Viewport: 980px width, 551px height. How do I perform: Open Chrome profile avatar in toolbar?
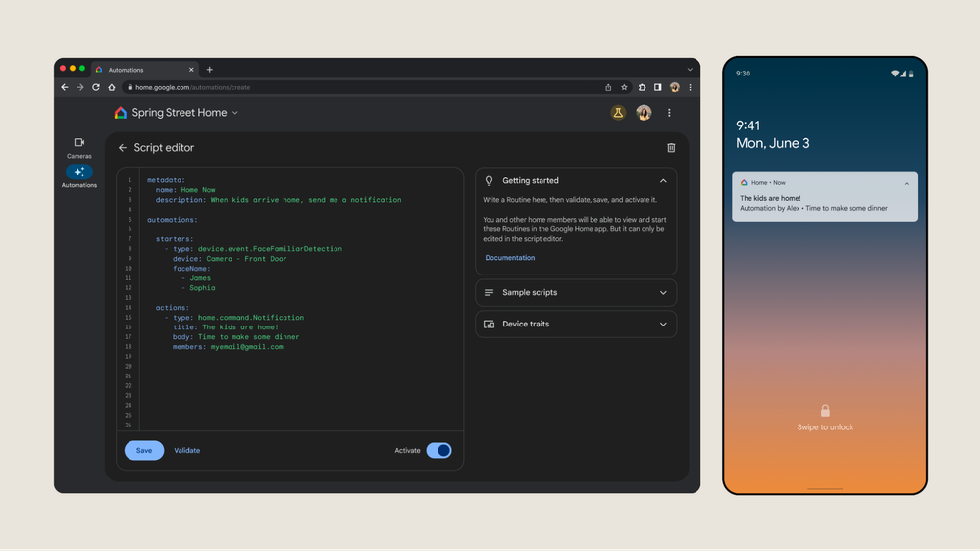(x=674, y=87)
